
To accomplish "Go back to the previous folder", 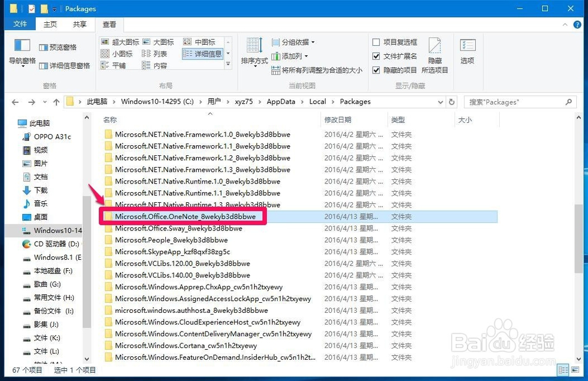I will 15,102.
